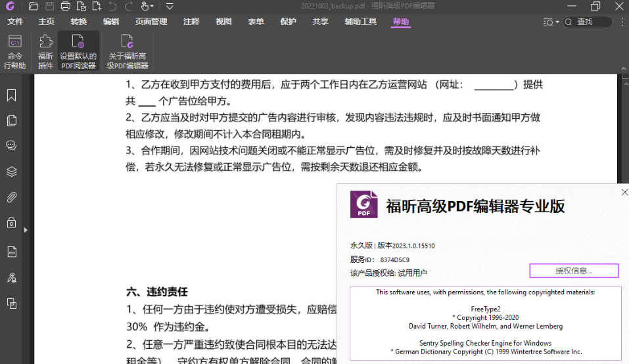Click 该产品授权给: 试用用户 text
Screen dimensions: 629x364
pos(388,273)
